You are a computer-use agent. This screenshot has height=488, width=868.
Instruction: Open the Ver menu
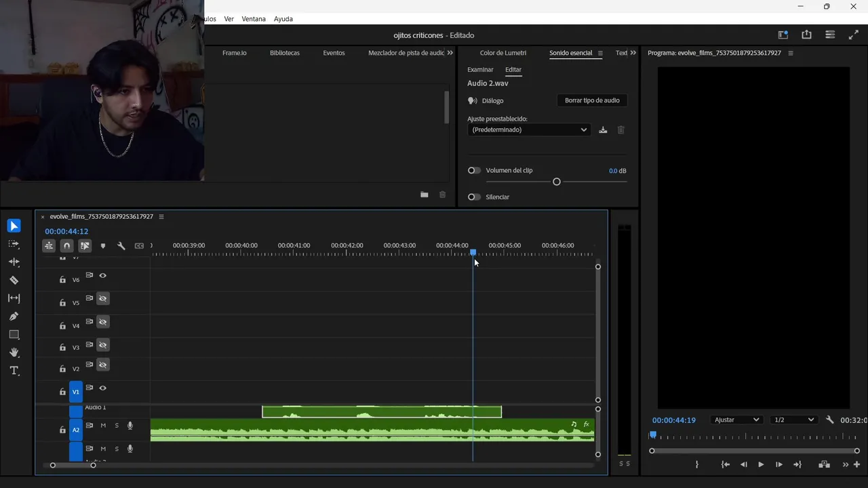(229, 19)
